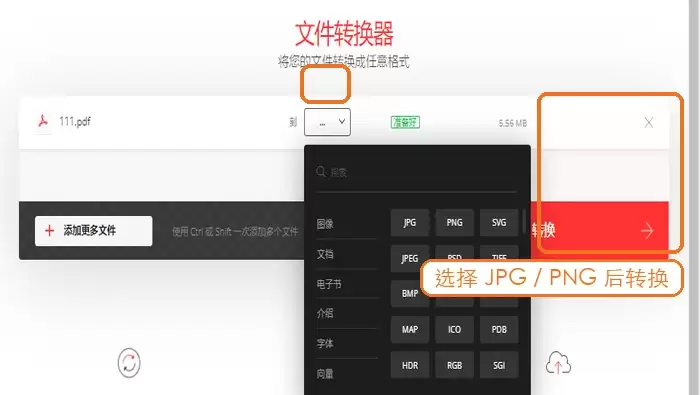This screenshot has width=700, height=395.
Task: Select the 字体 category
Action: click(x=325, y=343)
